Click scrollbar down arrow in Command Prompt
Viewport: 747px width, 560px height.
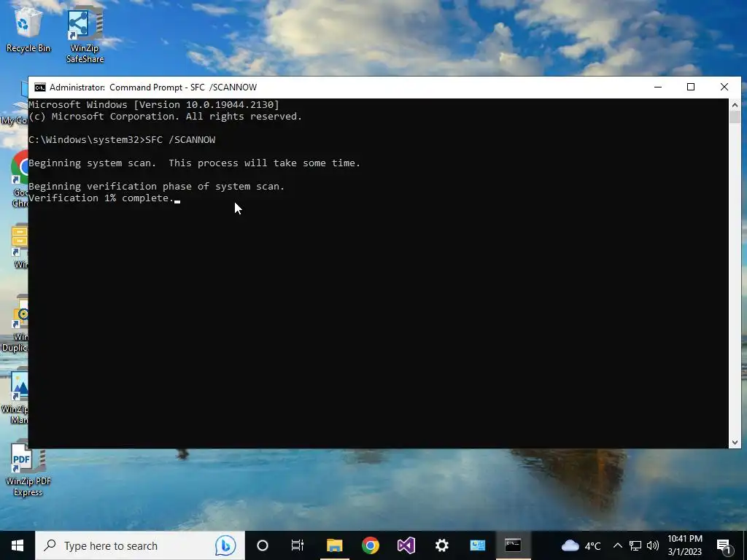pyautogui.click(x=735, y=443)
